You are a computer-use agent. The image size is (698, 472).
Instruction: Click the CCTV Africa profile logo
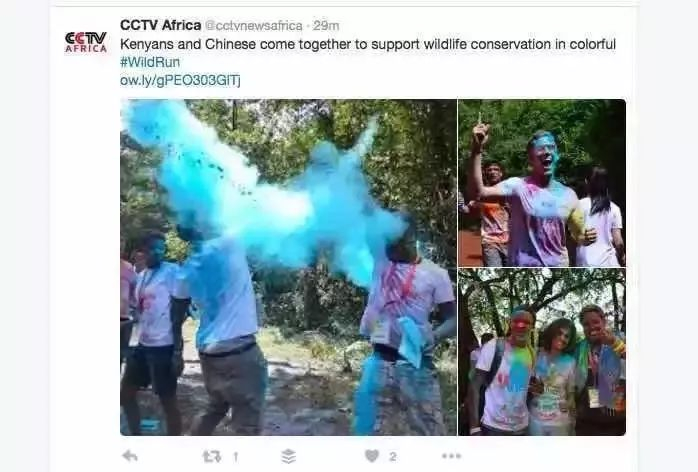[86, 42]
